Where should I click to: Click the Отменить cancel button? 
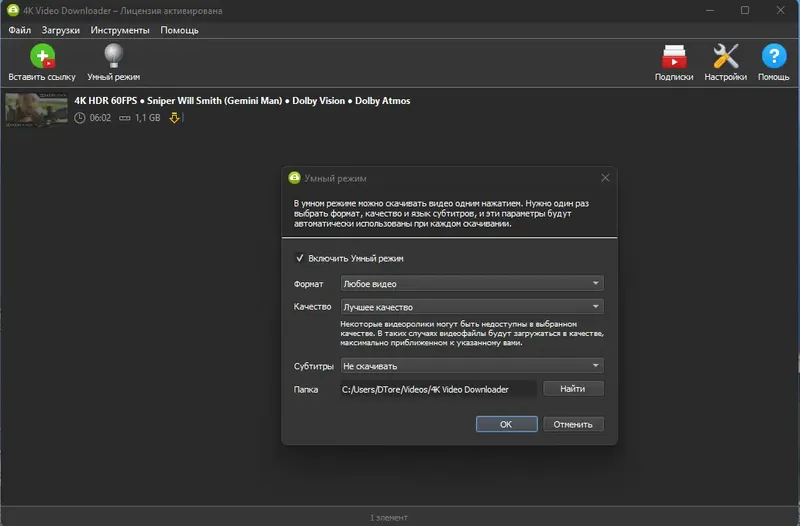573,424
